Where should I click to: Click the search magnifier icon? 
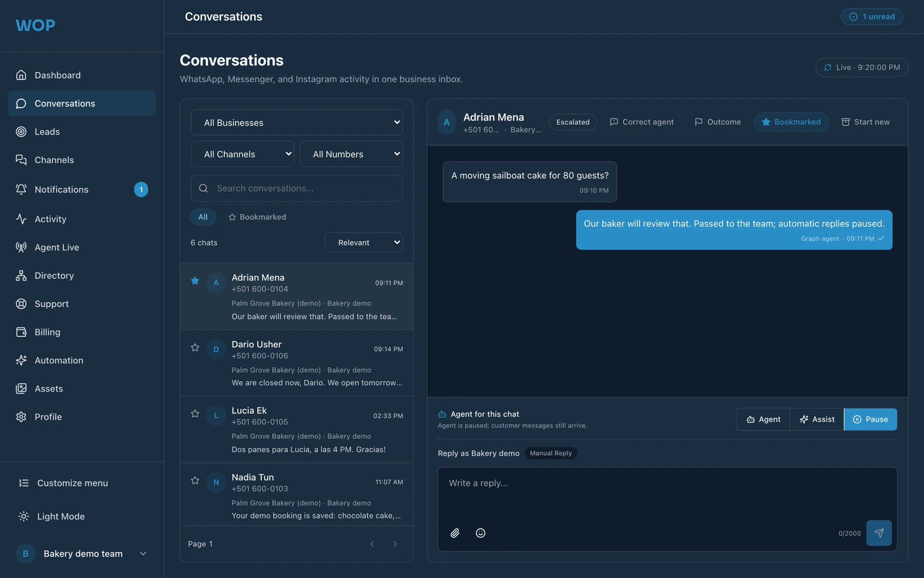[203, 189]
